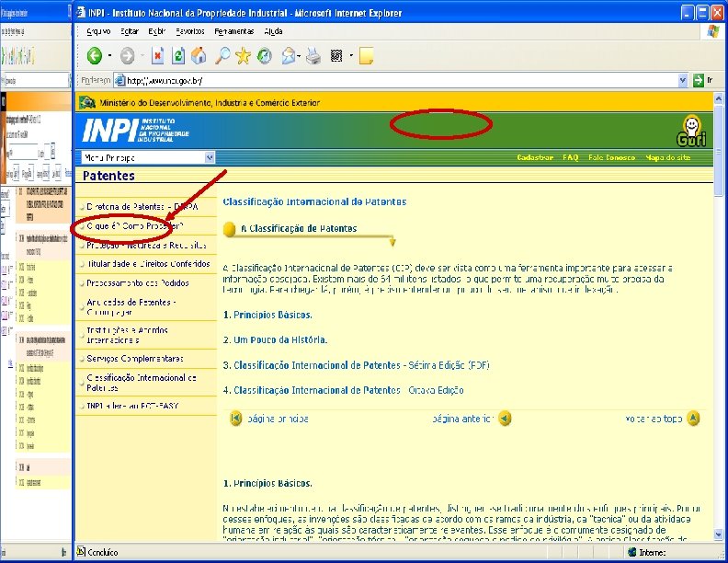728x563 pixels.
Task: Stop page loading with red X icon
Action: click(158, 56)
